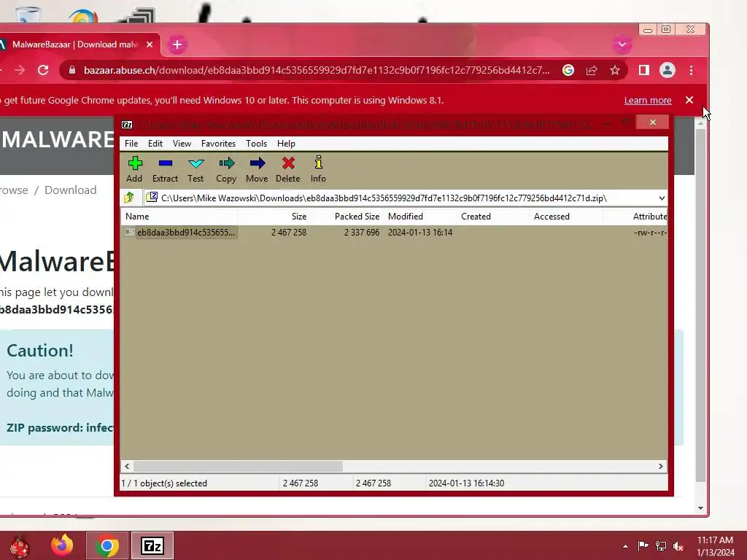Click the muted volume tray icon
This screenshot has height=560, width=747.
(x=678, y=546)
